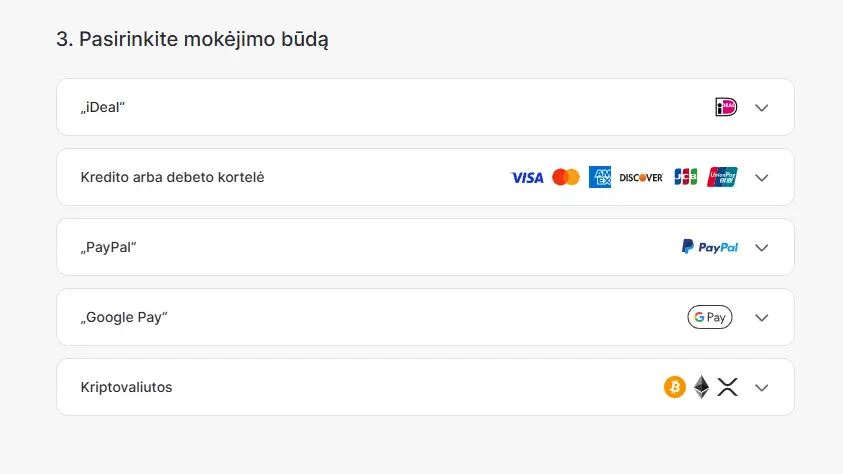Click the UnionPay card logo

(722, 177)
